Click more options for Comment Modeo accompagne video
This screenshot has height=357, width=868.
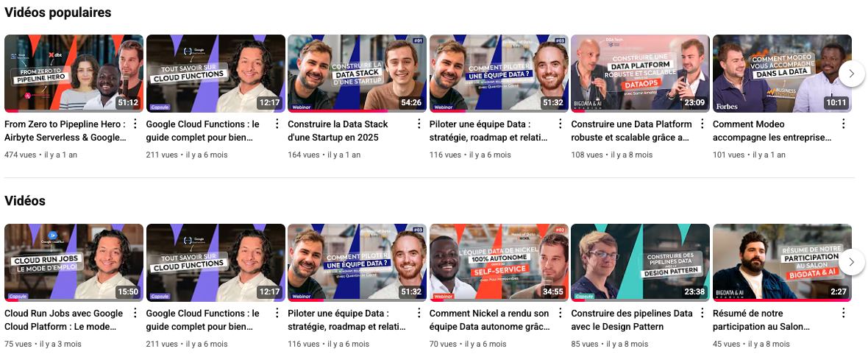(844, 124)
